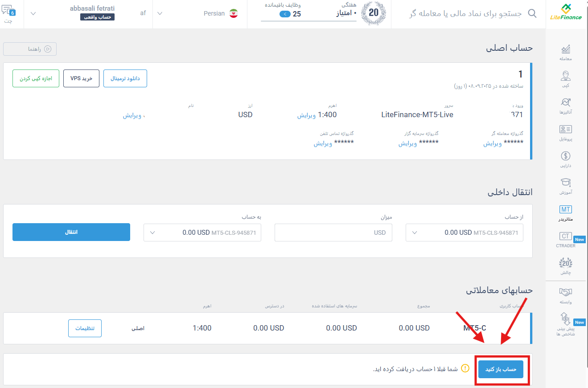
Task: Open the چالش challenge trophy icon
Action: pyautogui.click(x=565, y=264)
